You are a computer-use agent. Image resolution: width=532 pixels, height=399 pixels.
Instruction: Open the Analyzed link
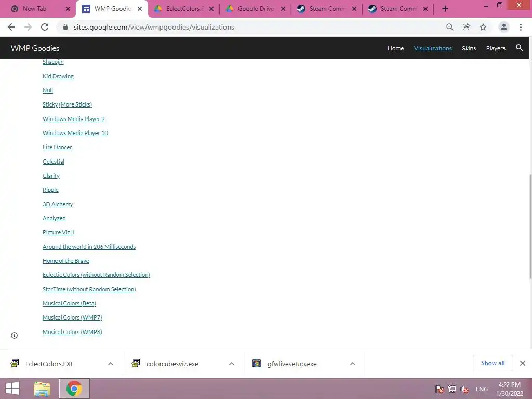(54, 218)
